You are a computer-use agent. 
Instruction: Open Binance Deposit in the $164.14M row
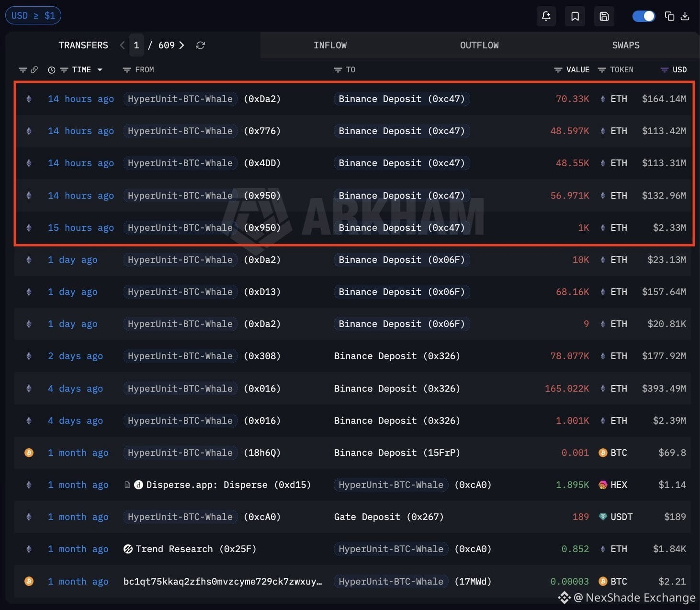(402, 99)
